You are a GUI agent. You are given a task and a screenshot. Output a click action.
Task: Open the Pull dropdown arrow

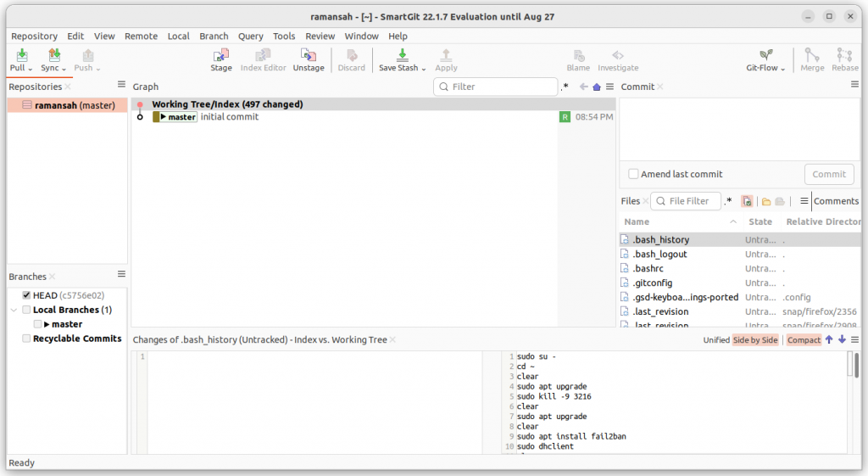pos(31,69)
